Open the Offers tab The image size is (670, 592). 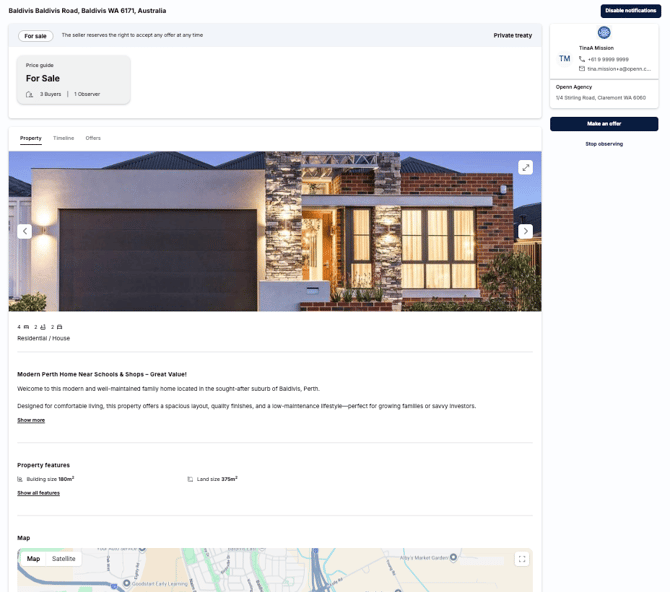coord(93,138)
